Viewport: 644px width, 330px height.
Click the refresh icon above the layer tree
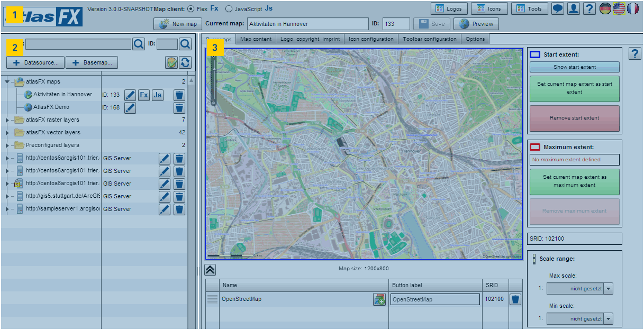pyautogui.click(x=185, y=62)
